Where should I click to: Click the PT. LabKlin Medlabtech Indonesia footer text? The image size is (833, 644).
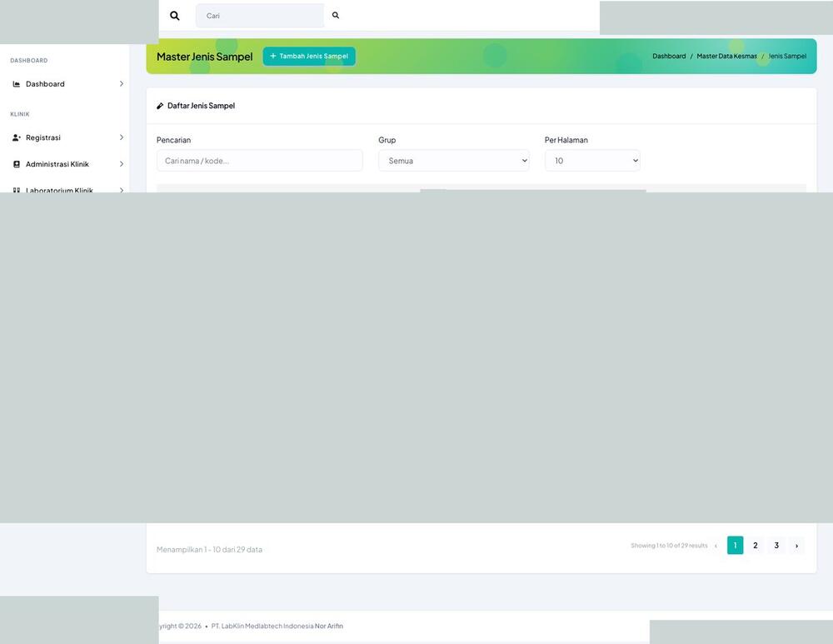tap(262, 626)
